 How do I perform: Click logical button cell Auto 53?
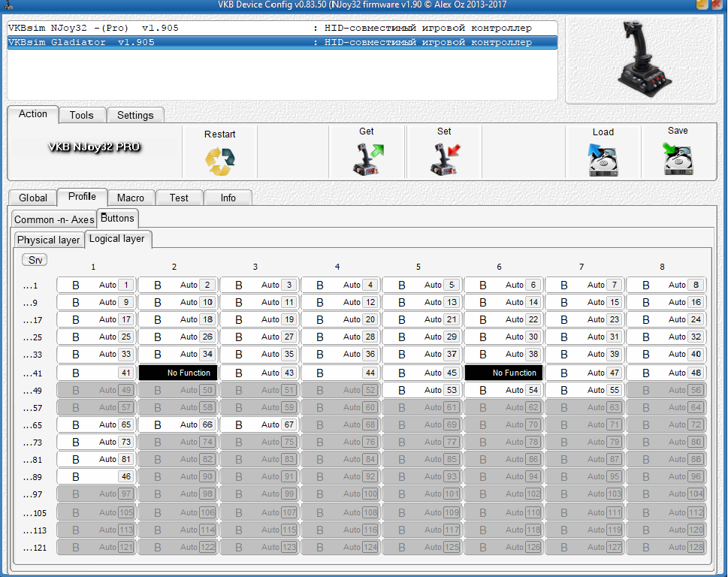point(422,390)
